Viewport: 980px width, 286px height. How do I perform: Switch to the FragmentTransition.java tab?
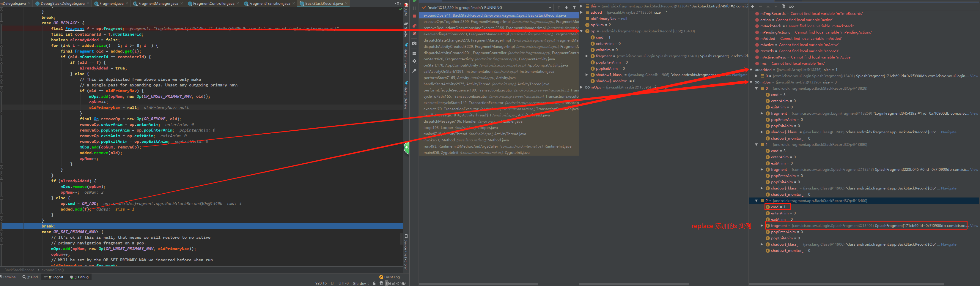(x=269, y=4)
